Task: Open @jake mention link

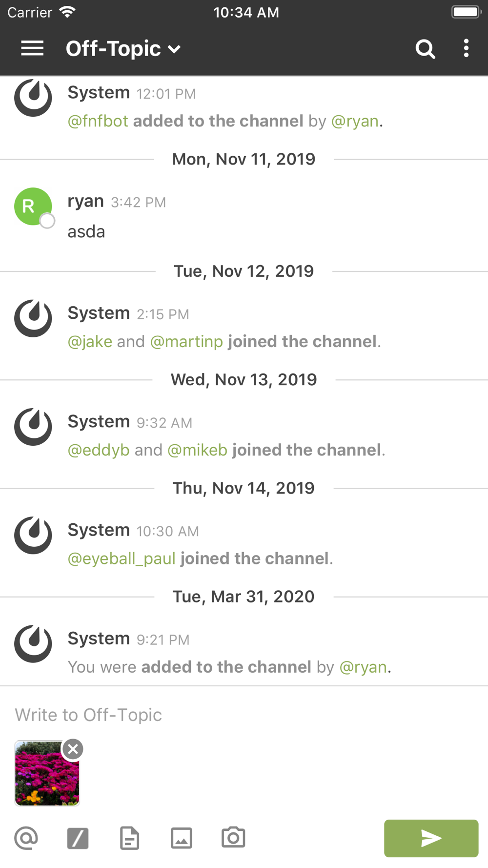Action: (90, 341)
